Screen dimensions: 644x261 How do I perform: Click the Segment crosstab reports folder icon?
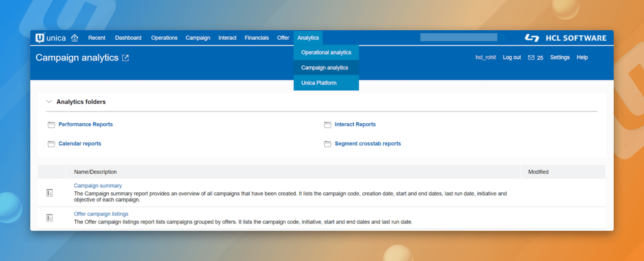[x=328, y=144]
